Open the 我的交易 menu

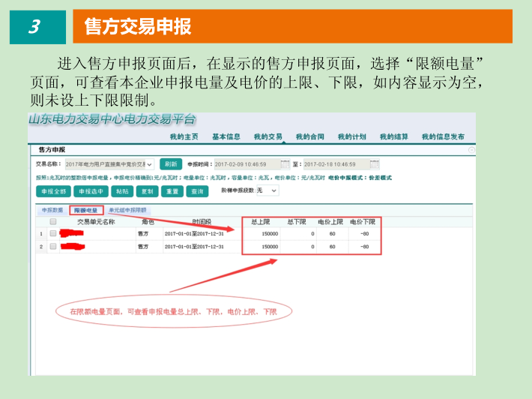click(267, 137)
